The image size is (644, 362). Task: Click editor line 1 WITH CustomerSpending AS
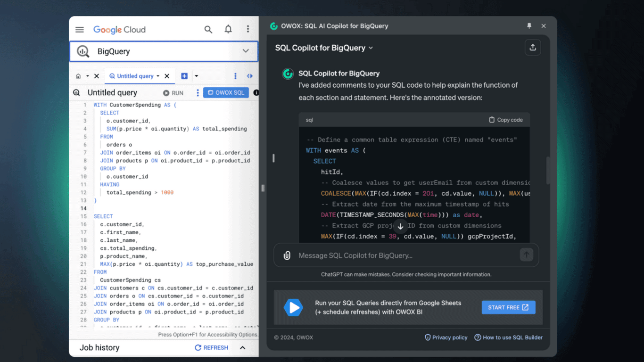point(135,105)
